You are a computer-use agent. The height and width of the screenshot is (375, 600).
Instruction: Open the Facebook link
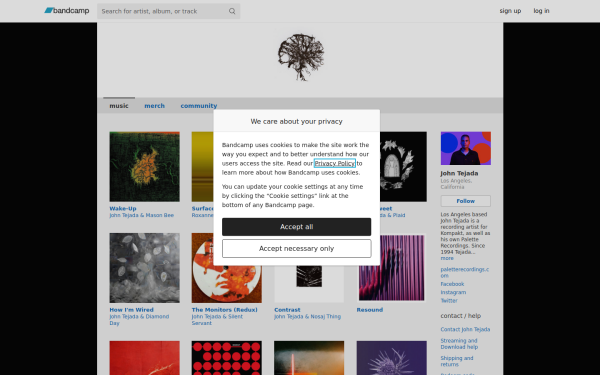click(452, 284)
